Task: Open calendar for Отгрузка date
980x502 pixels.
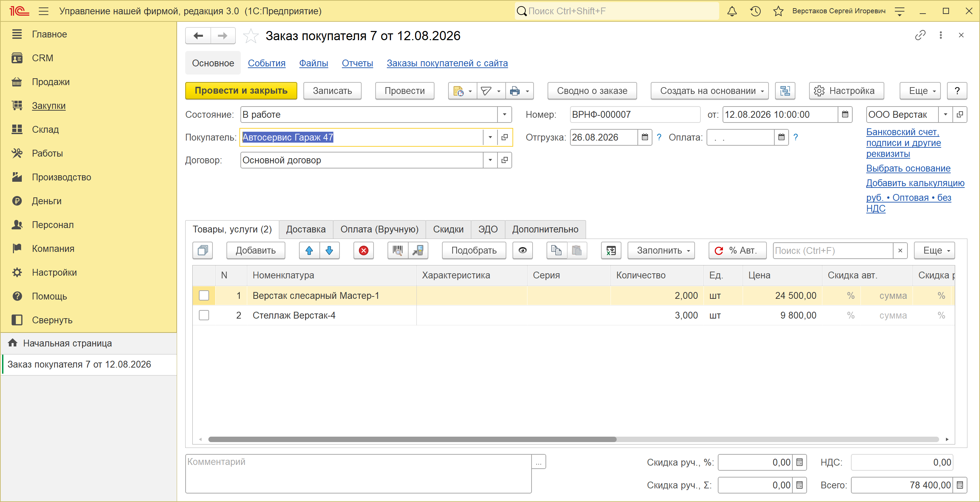Action: pyautogui.click(x=645, y=137)
